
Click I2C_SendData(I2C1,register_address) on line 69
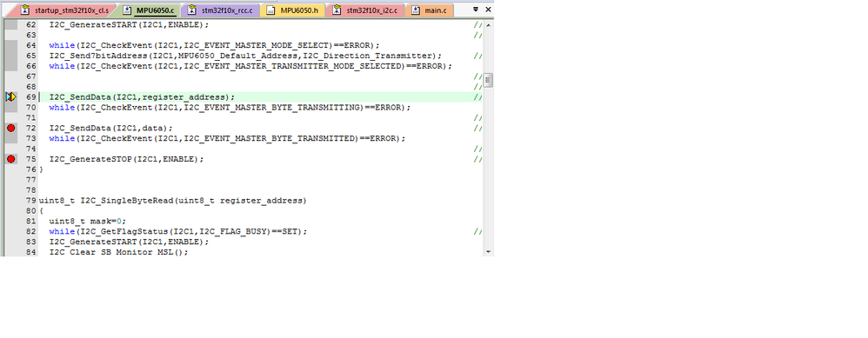pos(143,96)
